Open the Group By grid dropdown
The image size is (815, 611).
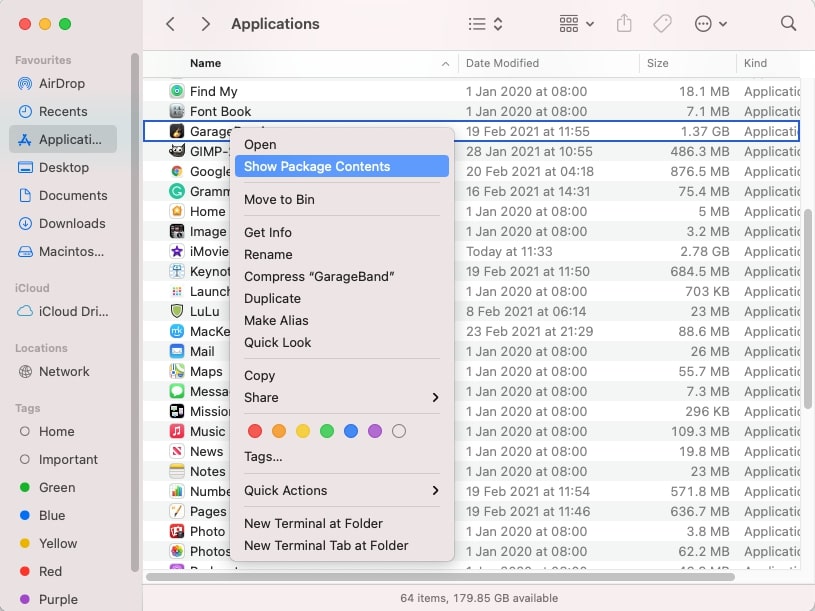[576, 24]
